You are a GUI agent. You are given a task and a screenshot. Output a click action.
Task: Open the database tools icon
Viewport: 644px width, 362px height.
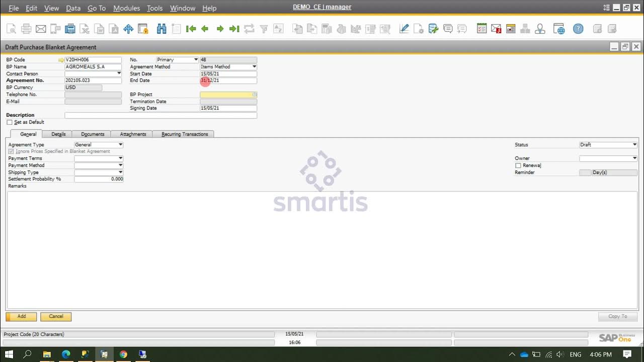click(x=433, y=29)
